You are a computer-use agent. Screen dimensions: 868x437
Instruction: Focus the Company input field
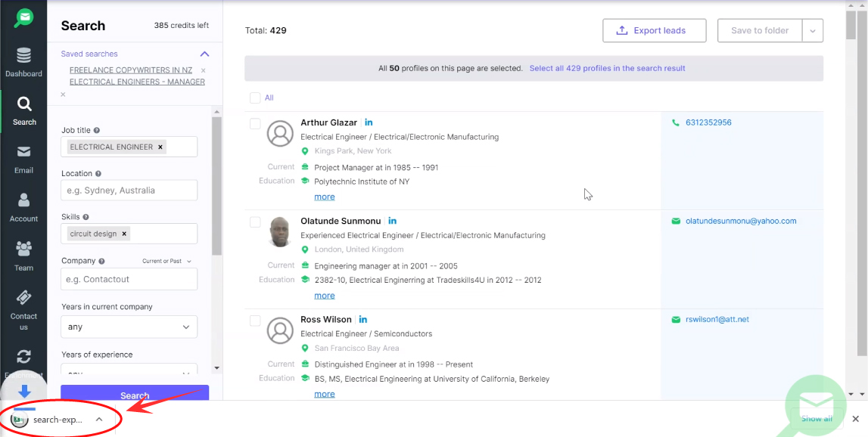point(129,279)
